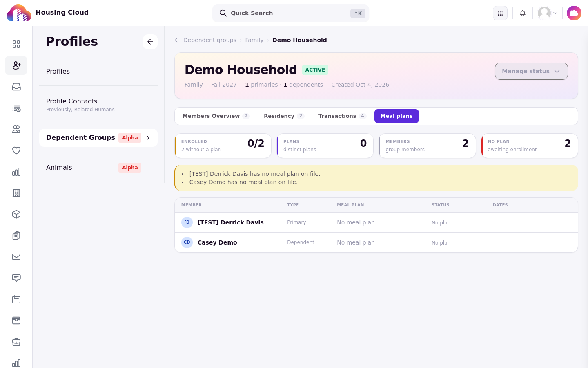
Task: Open the bar chart sidebar icon
Action: 16,172
